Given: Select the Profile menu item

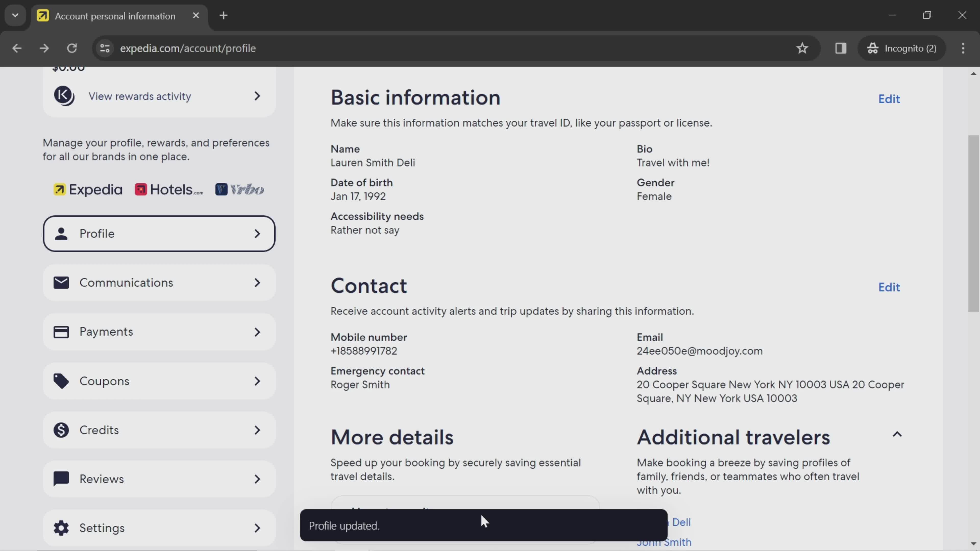Looking at the screenshot, I should (159, 233).
